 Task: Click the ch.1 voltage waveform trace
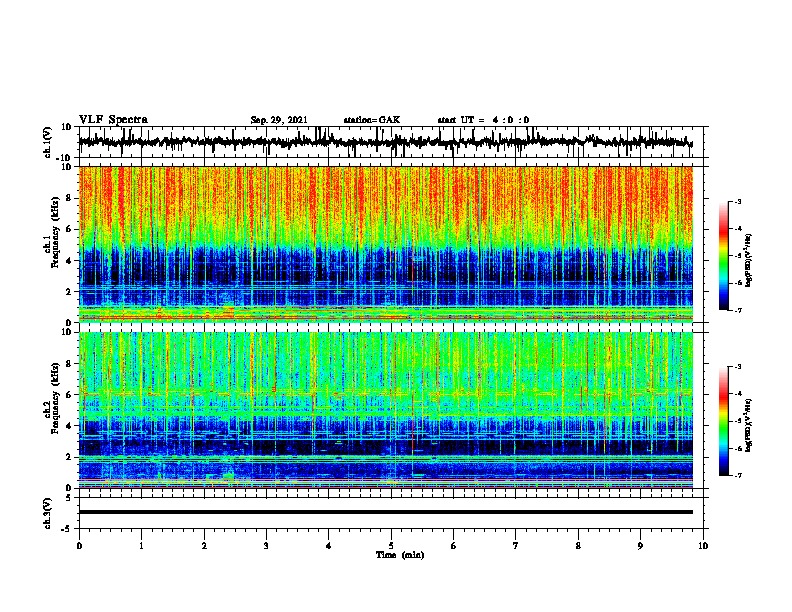click(x=385, y=142)
